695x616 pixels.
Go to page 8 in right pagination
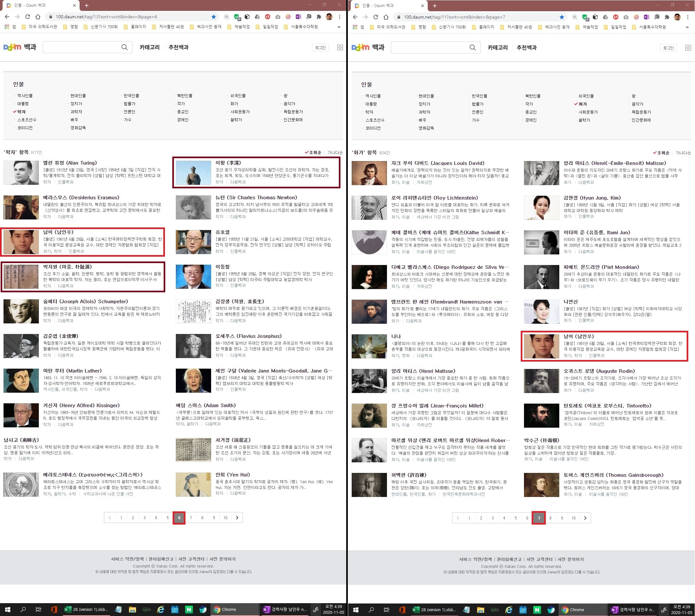coord(550,518)
